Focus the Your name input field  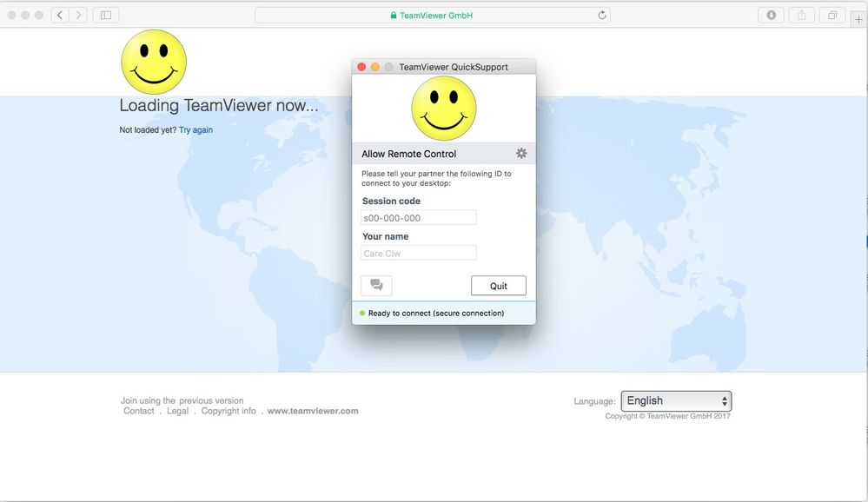point(419,253)
